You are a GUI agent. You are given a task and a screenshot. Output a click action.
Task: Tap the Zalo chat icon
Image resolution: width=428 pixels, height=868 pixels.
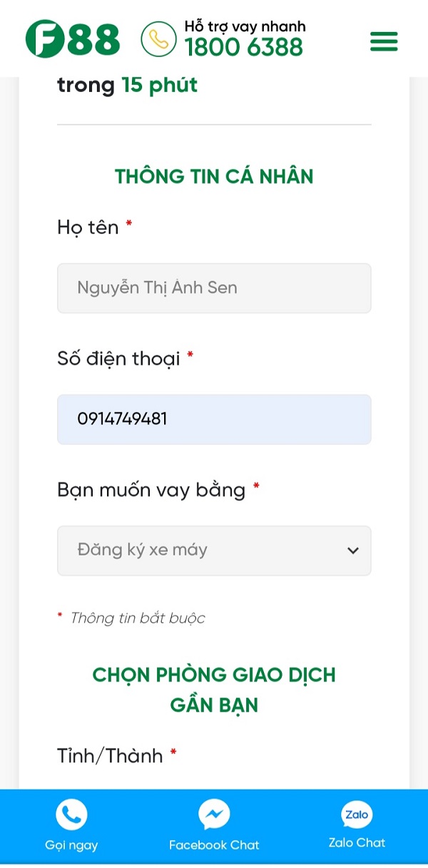357,815
